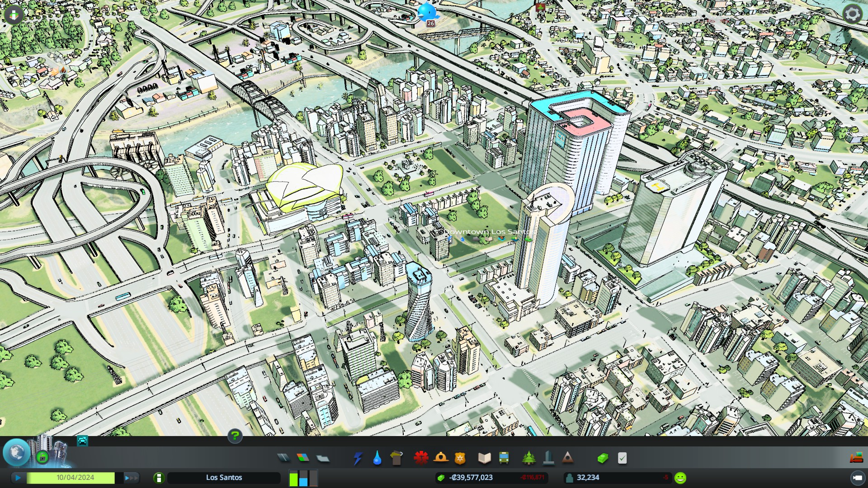This screenshot has height=488, width=868.
Task: Toggle free camera mode
Action: point(857,478)
